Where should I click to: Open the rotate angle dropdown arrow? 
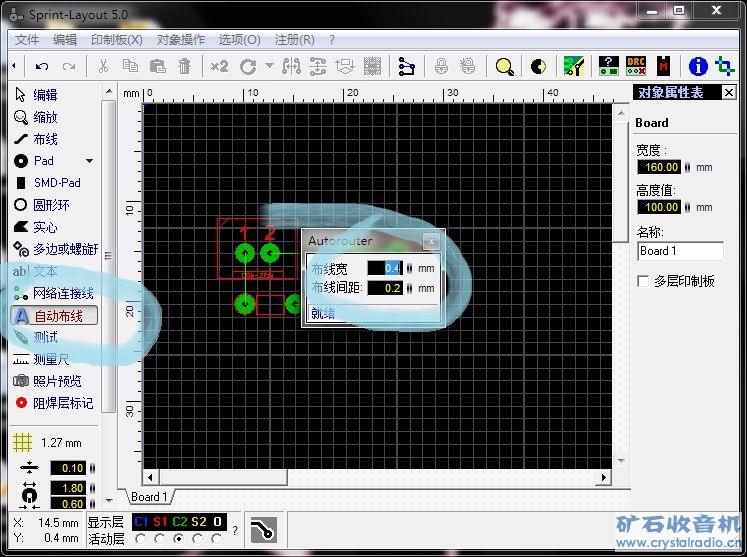coord(270,65)
